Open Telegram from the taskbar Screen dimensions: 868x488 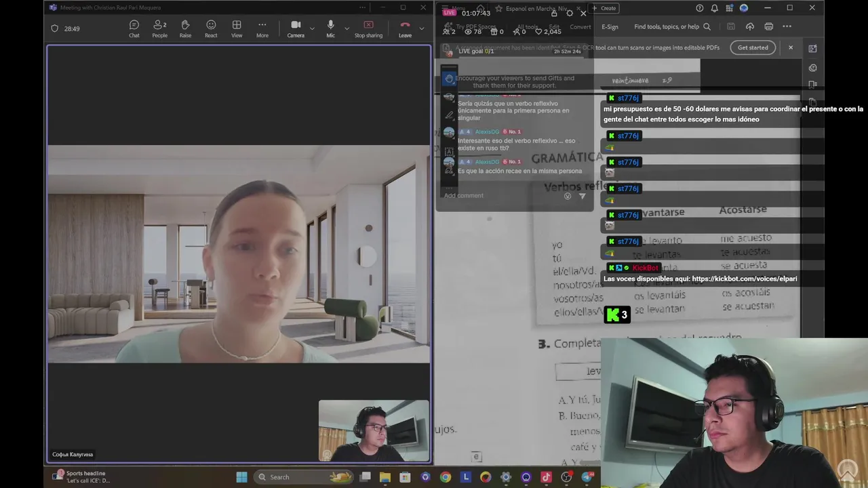(587, 477)
